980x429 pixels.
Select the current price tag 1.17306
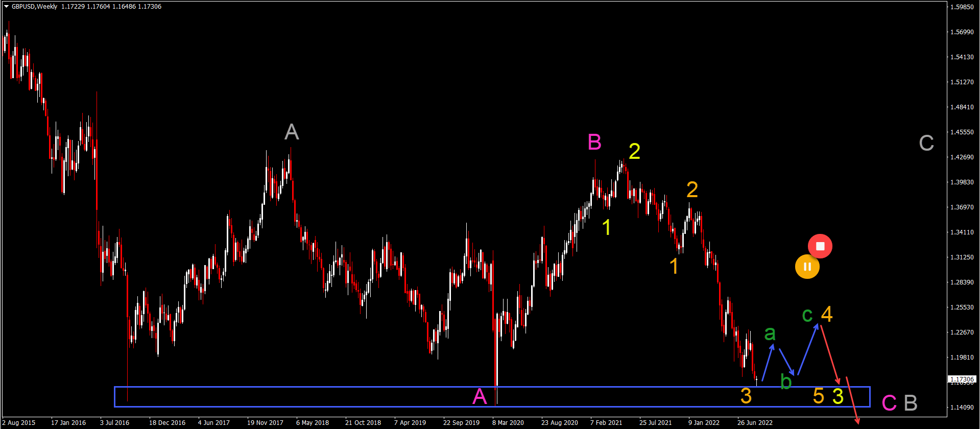point(962,379)
